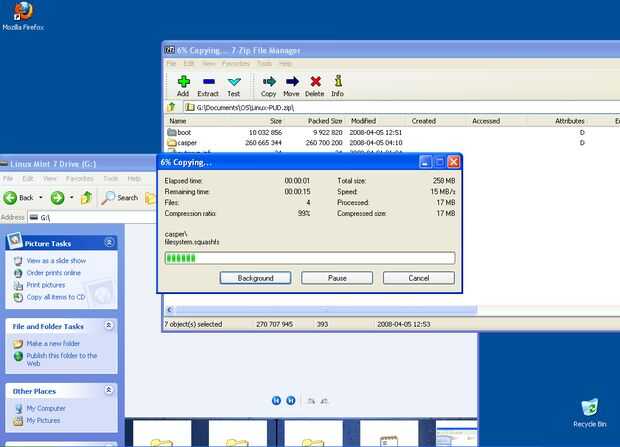
Task: Click the Explorer Address field showing G:\
Action: (92, 218)
